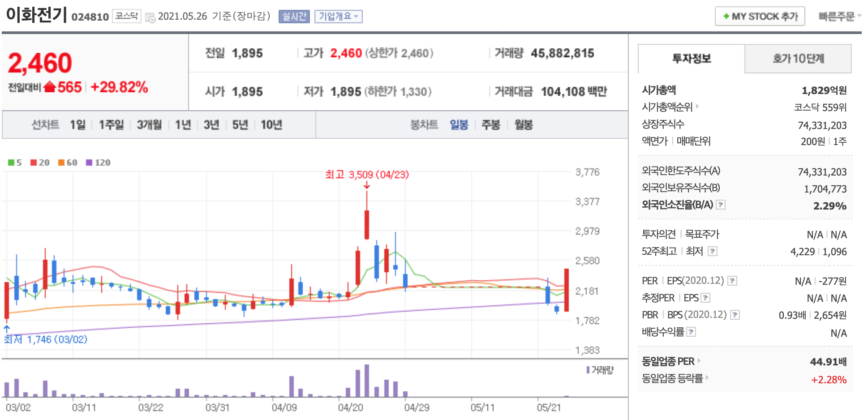Click 외국인소진율 value 2.29%
The height and width of the screenshot is (420, 868).
point(830,206)
